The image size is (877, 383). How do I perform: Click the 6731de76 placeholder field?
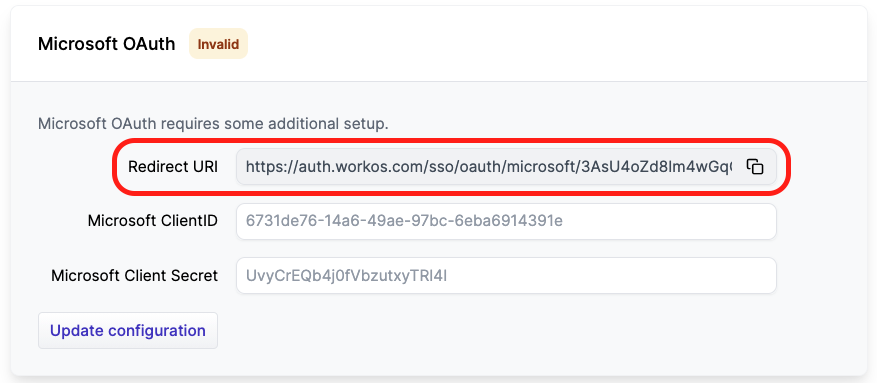pyautogui.click(x=506, y=221)
